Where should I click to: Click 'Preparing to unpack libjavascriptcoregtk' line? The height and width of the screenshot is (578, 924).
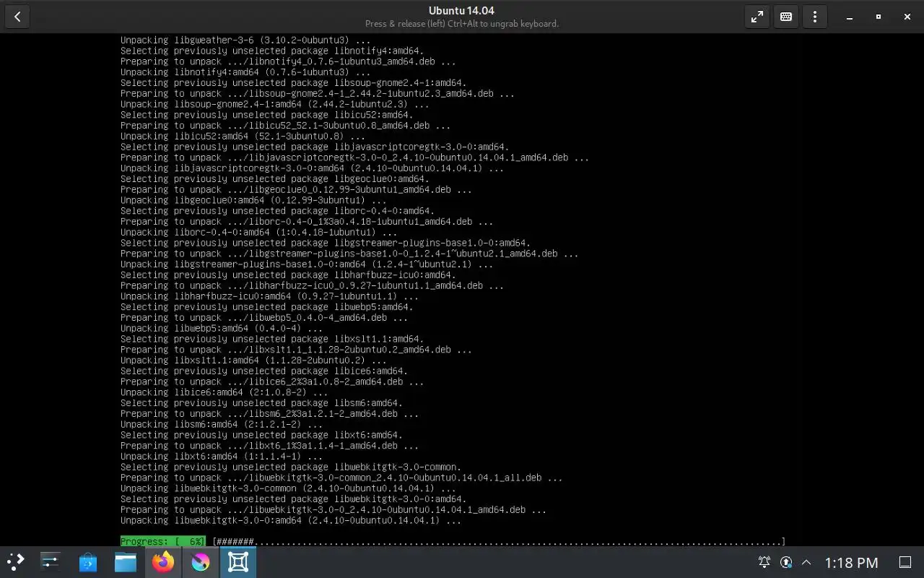tap(354, 158)
